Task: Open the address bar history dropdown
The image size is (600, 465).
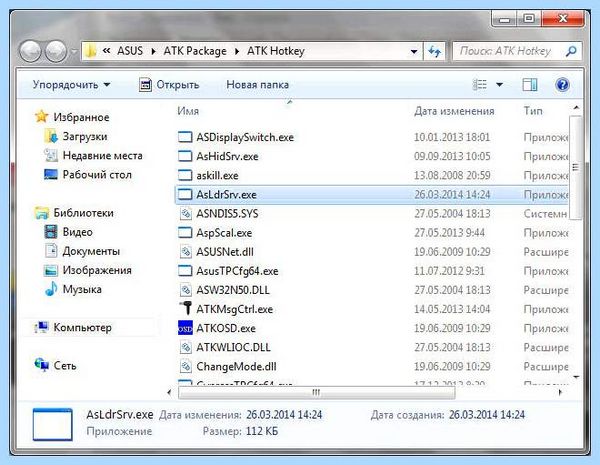Action: point(414,51)
